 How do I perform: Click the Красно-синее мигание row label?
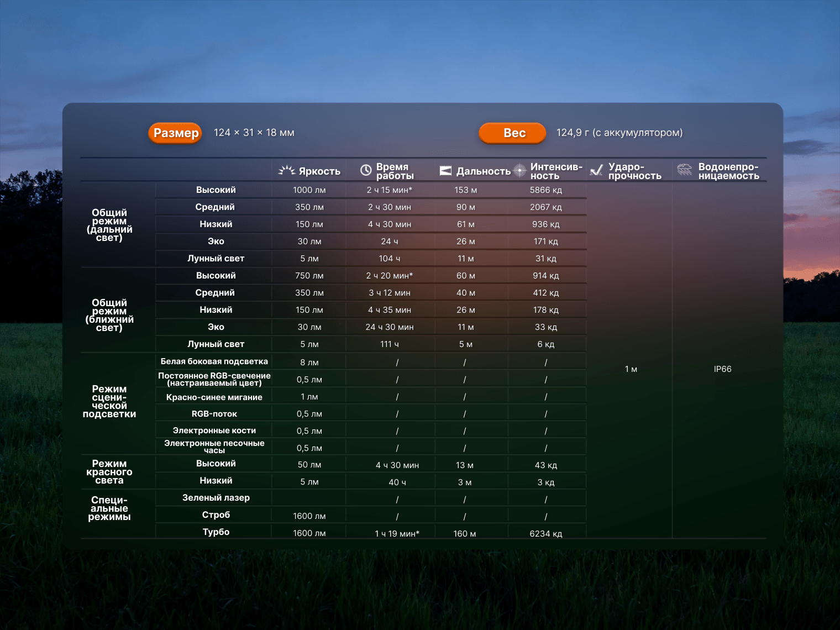coord(214,397)
